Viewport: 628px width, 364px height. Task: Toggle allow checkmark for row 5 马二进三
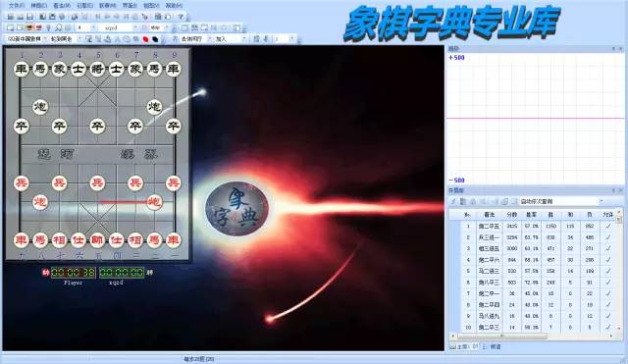tap(608, 271)
